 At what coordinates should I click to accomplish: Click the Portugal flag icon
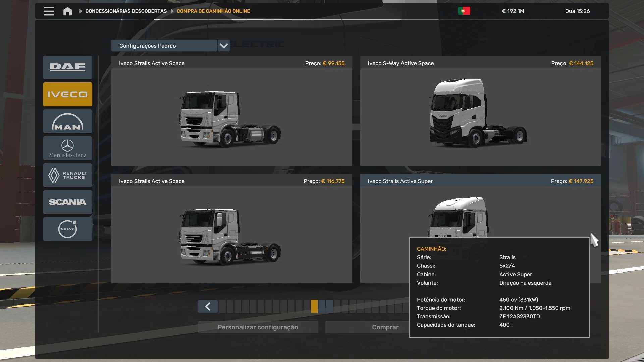pos(464,11)
